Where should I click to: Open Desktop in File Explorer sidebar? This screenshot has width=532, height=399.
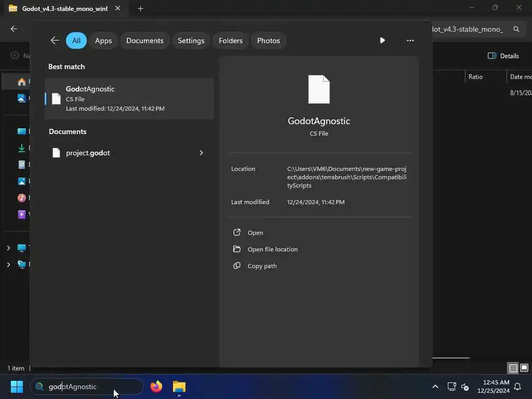22,131
